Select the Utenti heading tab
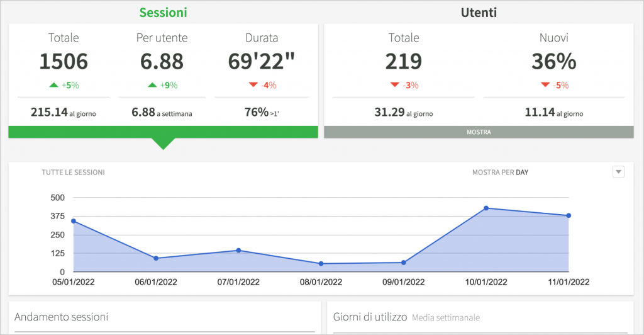This screenshot has height=335, width=644. (x=479, y=13)
